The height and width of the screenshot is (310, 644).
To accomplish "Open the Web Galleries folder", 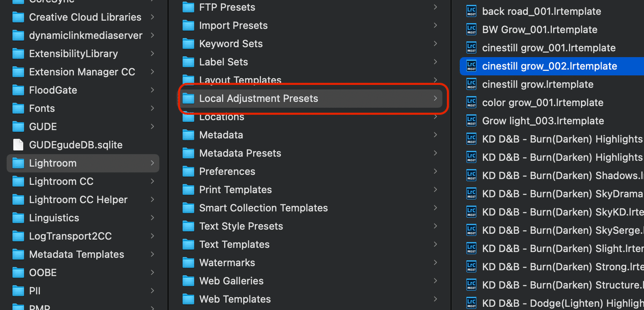I will (231, 281).
